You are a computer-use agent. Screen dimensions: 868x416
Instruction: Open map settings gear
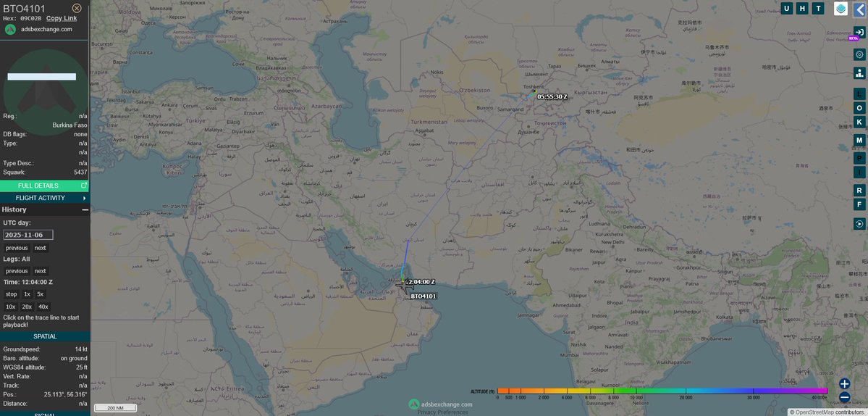click(x=859, y=54)
